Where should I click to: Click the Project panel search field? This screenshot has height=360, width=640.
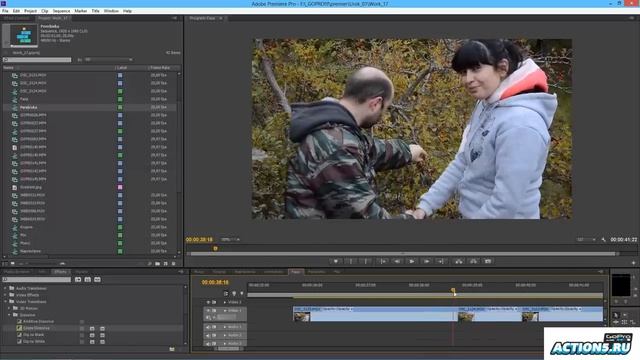click(37, 60)
